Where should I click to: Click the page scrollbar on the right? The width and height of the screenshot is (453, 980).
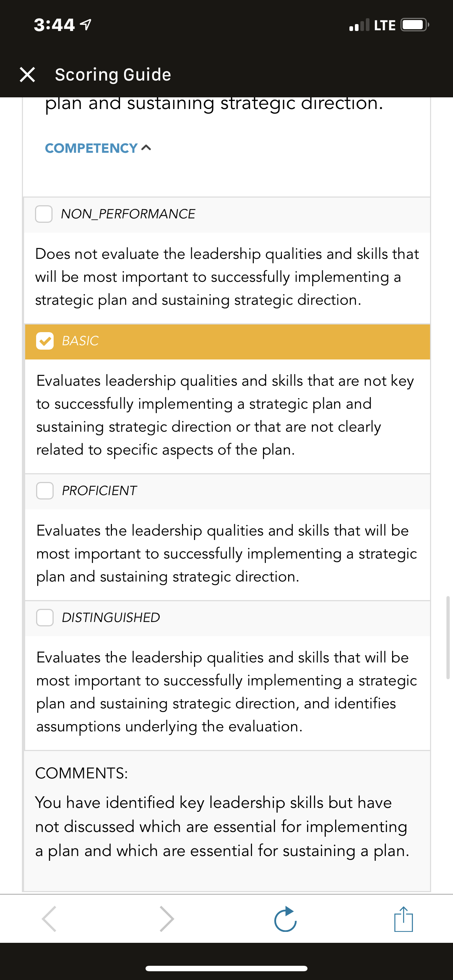click(x=448, y=637)
